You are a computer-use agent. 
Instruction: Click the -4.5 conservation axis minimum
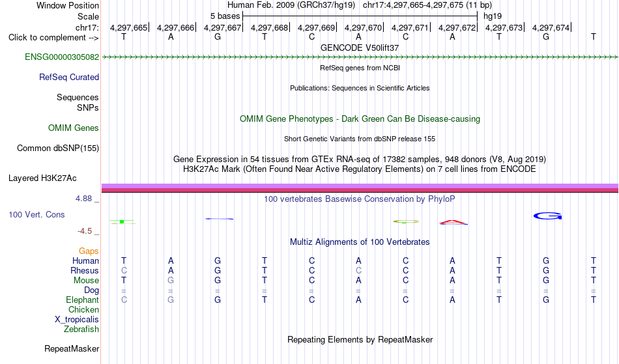(x=85, y=231)
